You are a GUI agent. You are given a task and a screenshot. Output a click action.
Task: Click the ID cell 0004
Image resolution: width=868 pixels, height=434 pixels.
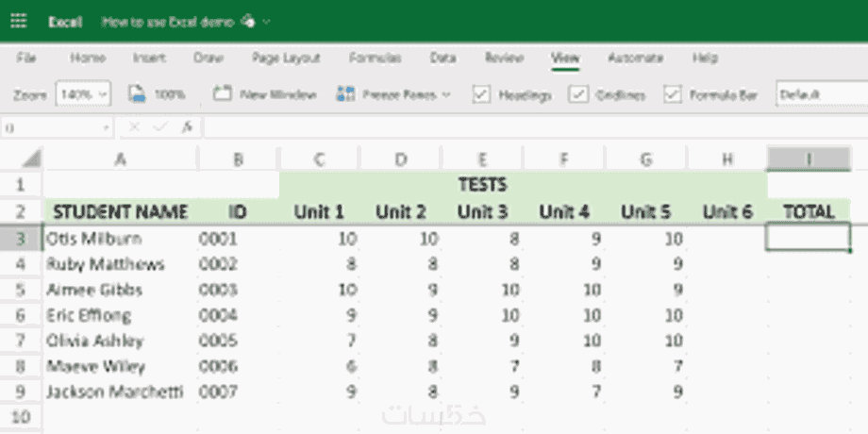[239, 315]
